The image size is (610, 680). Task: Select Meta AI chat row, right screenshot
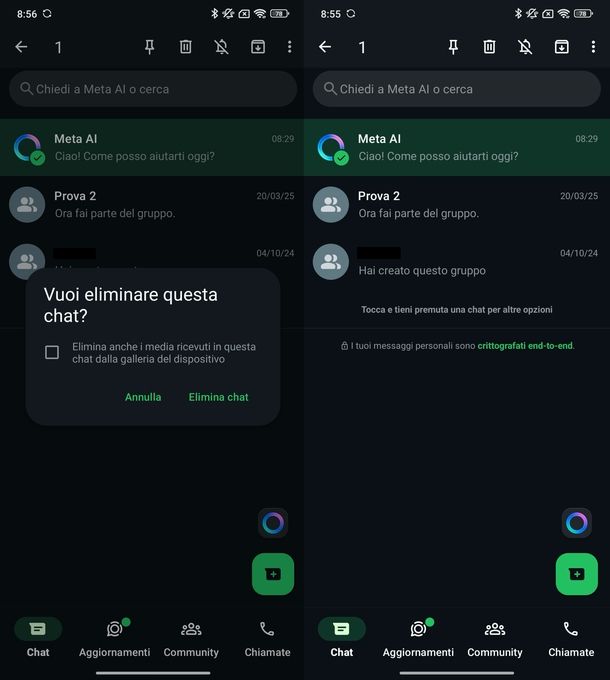point(457,147)
